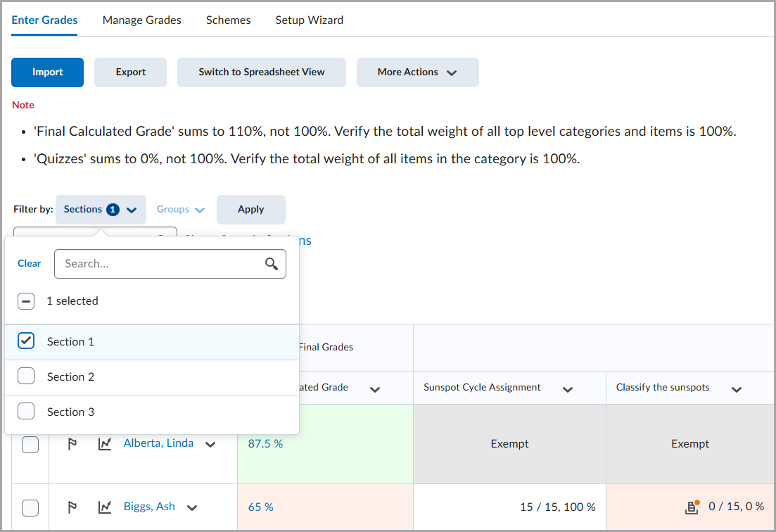This screenshot has height=532, width=776.
Task: Expand the Classify the sunspots column menu
Action: (x=737, y=388)
